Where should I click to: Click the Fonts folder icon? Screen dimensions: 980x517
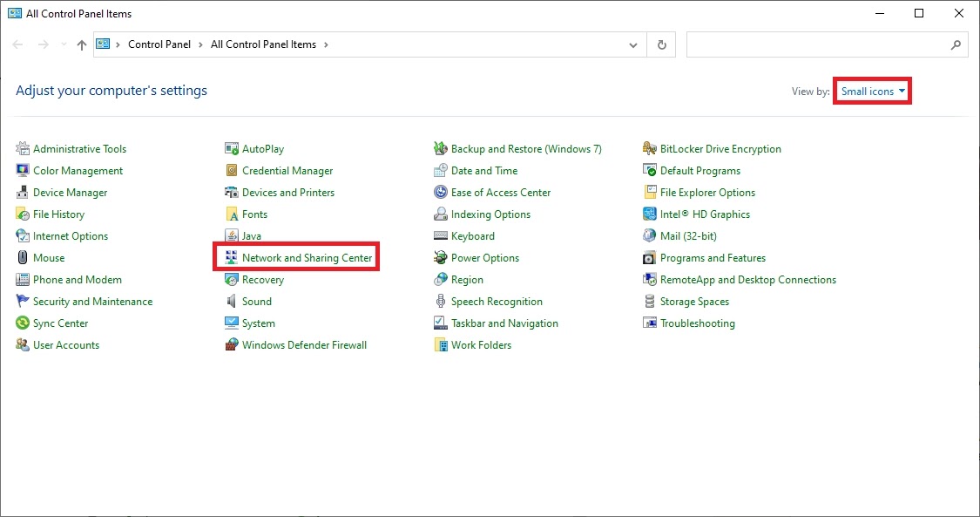[232, 214]
